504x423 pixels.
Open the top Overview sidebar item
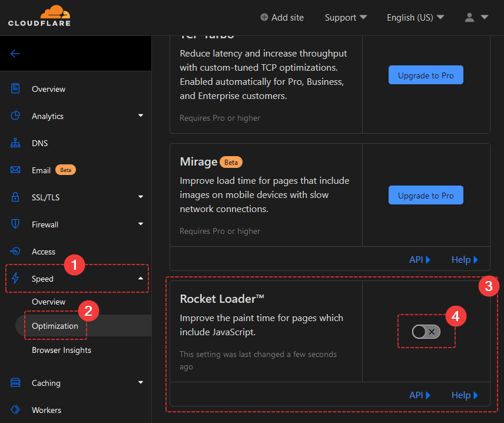[48, 89]
